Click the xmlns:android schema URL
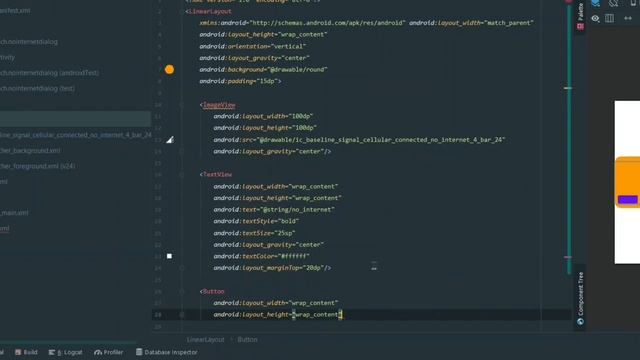This screenshot has height=360, width=640. [328, 23]
